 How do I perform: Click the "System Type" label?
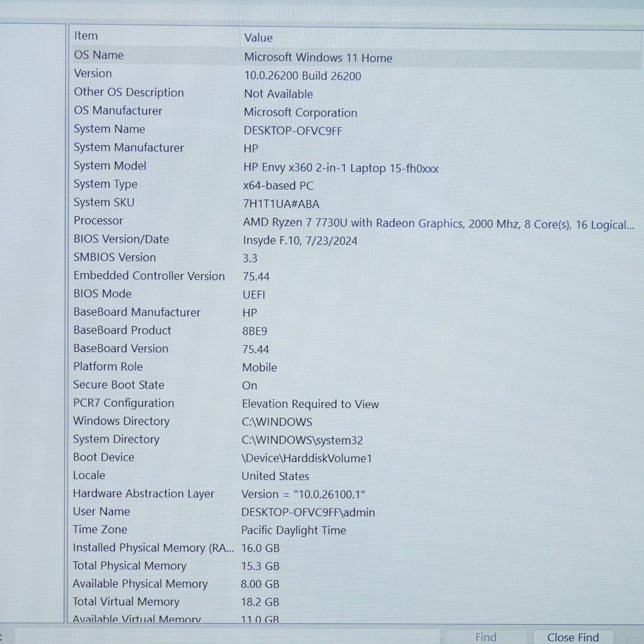click(x=106, y=184)
